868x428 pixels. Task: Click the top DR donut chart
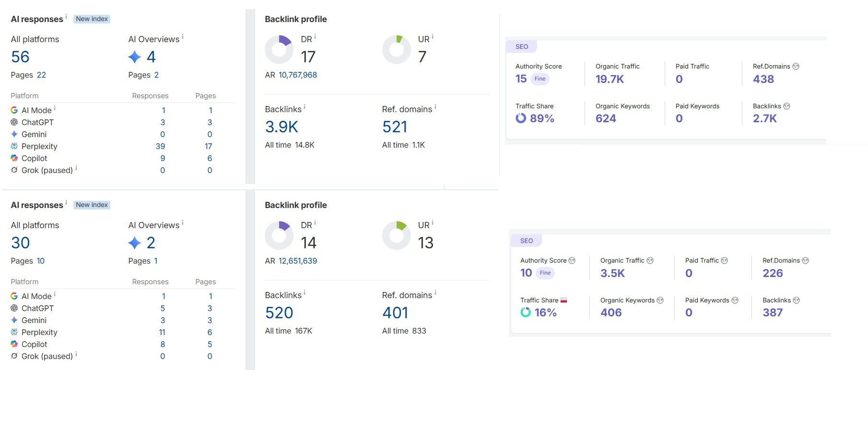tap(279, 49)
